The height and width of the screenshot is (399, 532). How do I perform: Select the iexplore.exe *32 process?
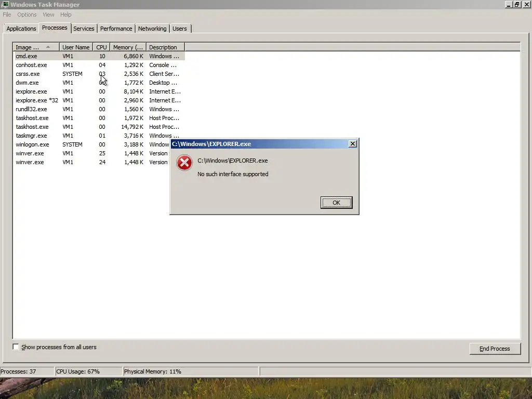pos(99,100)
